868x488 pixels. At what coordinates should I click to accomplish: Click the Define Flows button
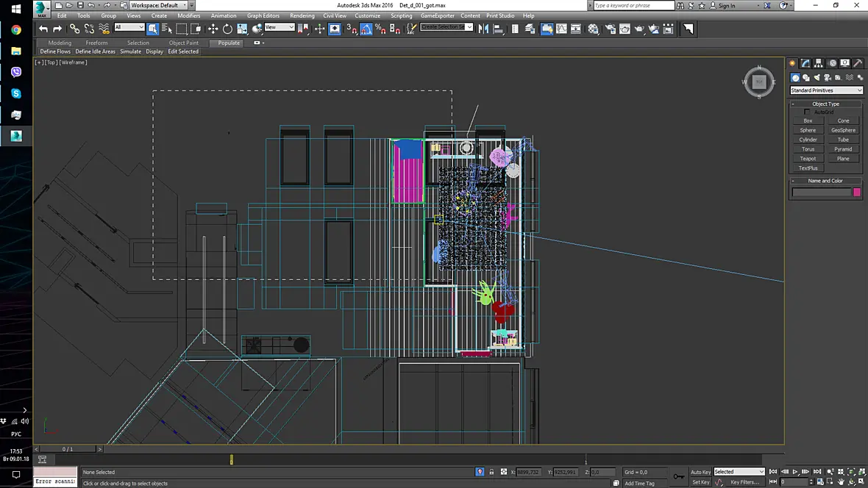pos(55,51)
